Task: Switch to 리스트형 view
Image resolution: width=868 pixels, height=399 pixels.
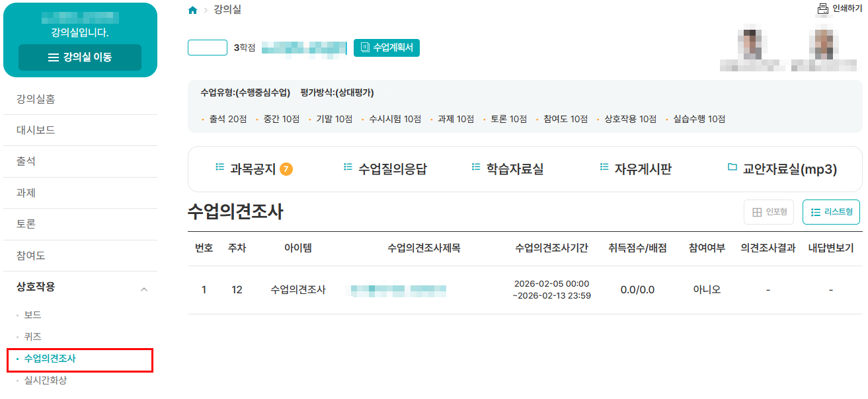Action: point(831,212)
